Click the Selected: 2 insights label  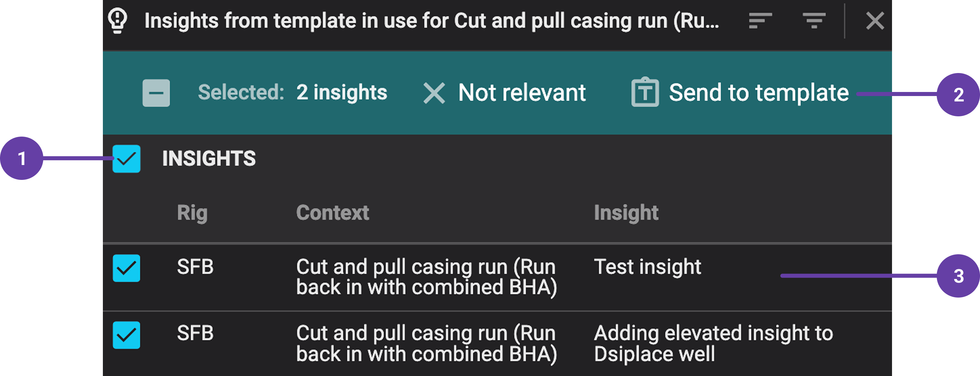(x=293, y=92)
